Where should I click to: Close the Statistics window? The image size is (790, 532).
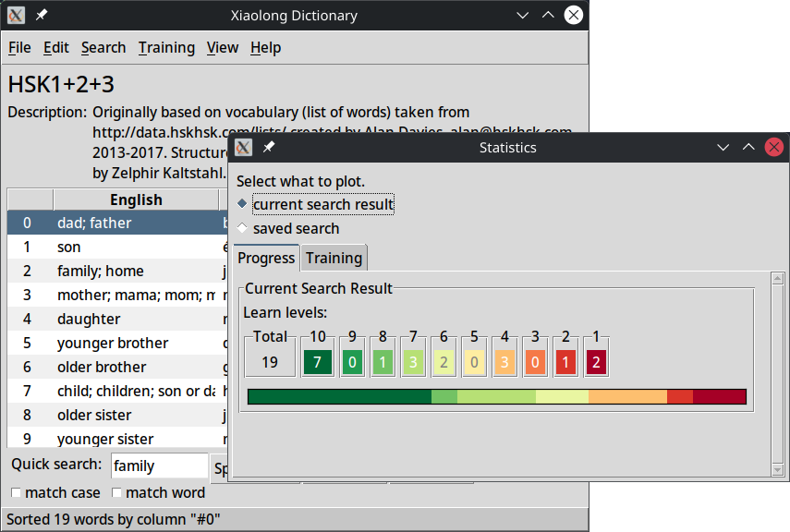click(774, 147)
